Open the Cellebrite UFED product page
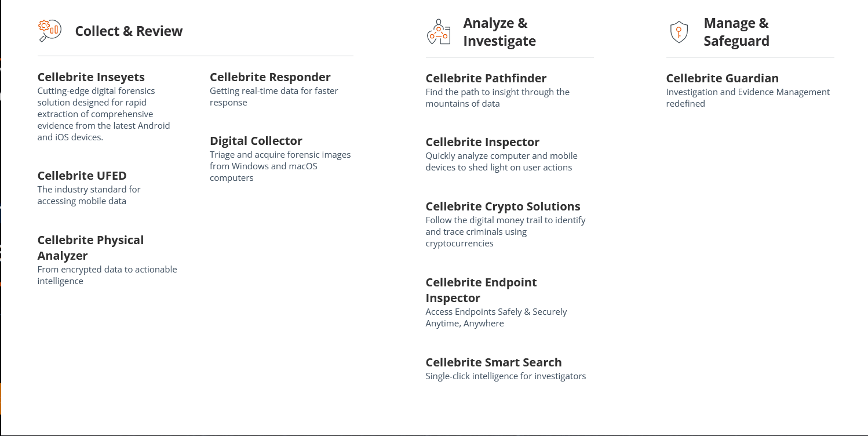The width and height of the screenshot is (868, 436). 82,175
